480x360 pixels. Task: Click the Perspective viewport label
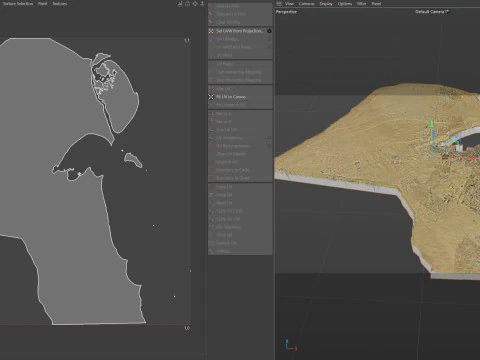[x=286, y=12]
